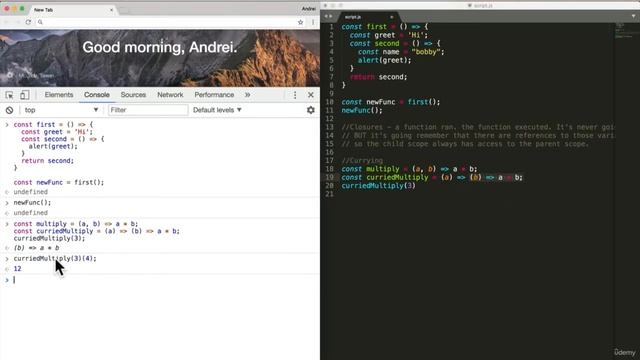Switch to the Console tab
Screen dimensions: 640x360
97,95
